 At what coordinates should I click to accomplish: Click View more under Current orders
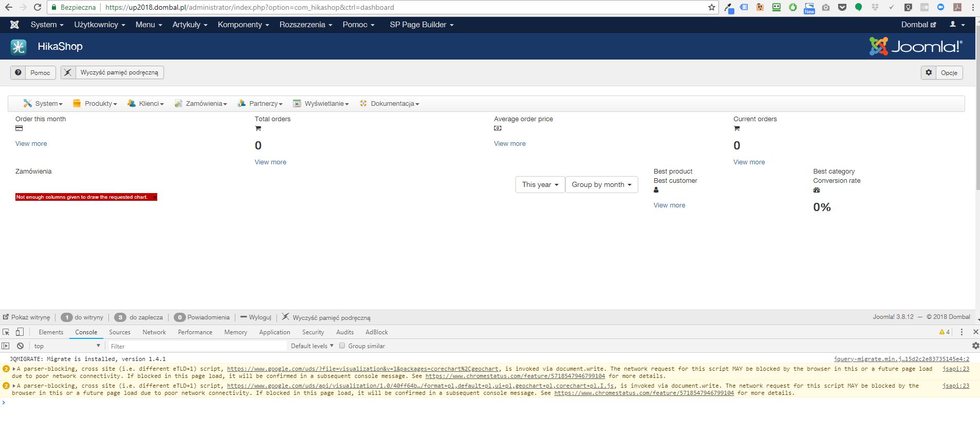[749, 162]
